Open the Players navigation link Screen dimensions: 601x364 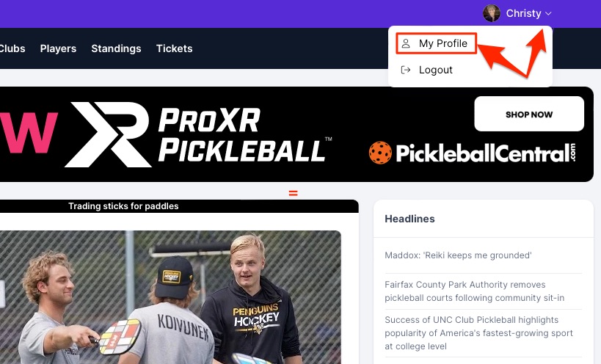[58, 48]
